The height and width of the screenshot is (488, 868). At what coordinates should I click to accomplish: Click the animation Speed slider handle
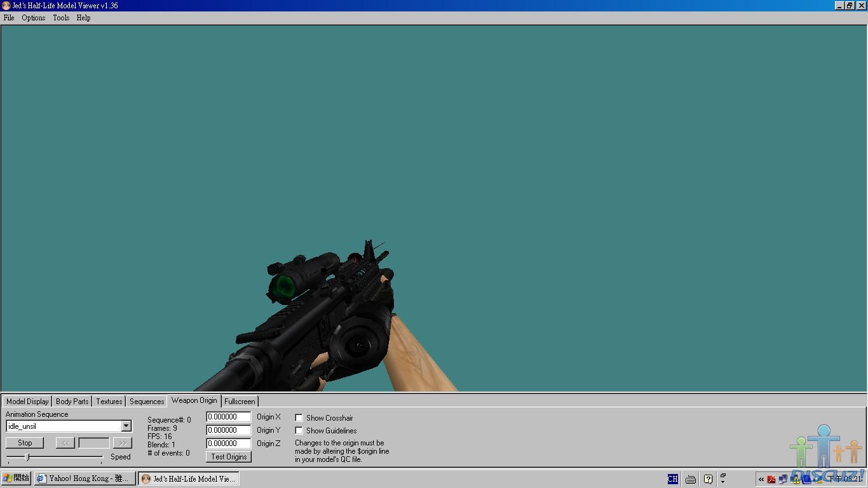tap(27, 457)
